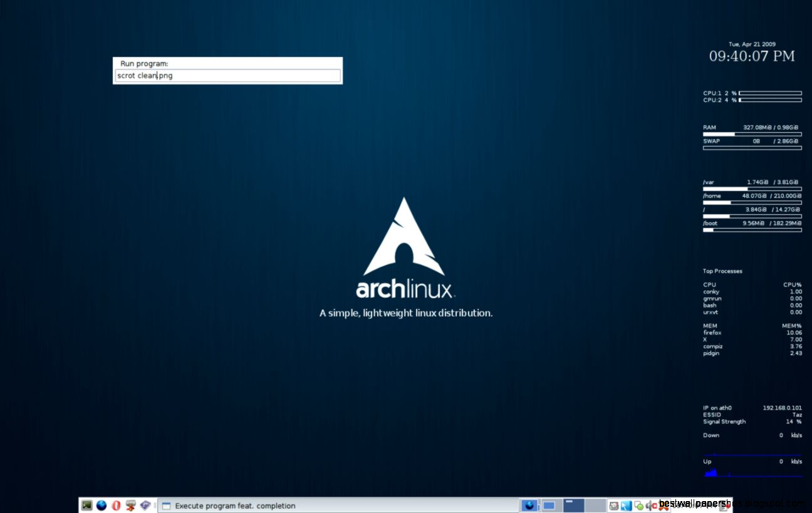Click the IP address 192.168.0.101
This screenshot has height=513, width=812.
[x=782, y=408]
